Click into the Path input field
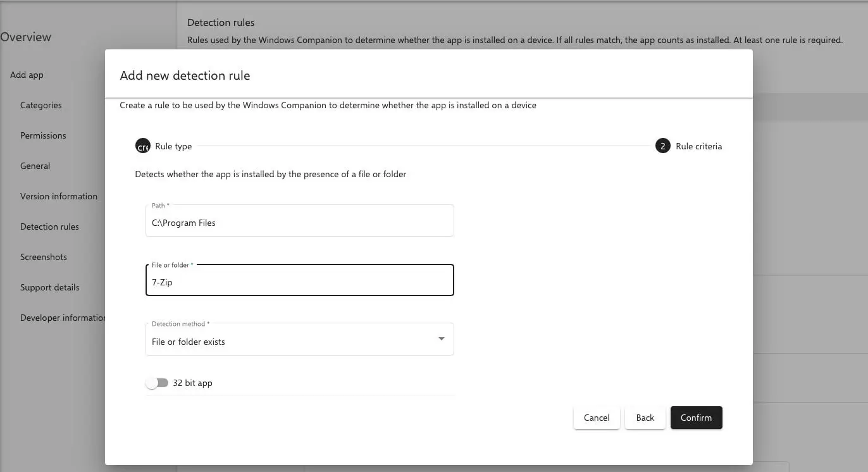The image size is (868, 472). [299, 223]
